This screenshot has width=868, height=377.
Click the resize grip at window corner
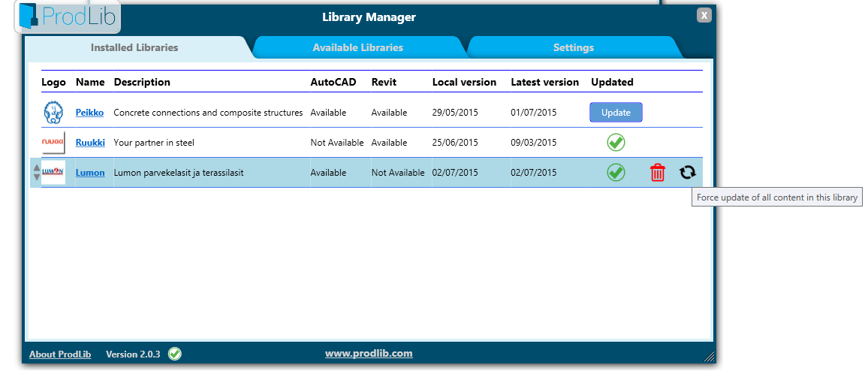click(709, 357)
